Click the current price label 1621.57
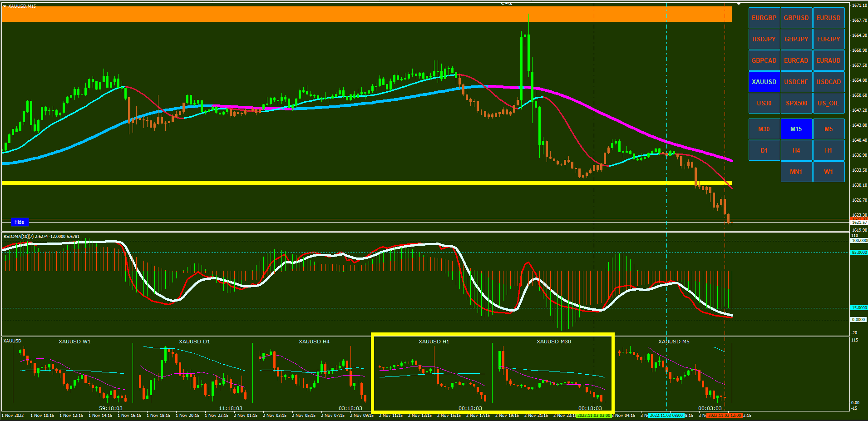868x421 pixels. click(859, 222)
